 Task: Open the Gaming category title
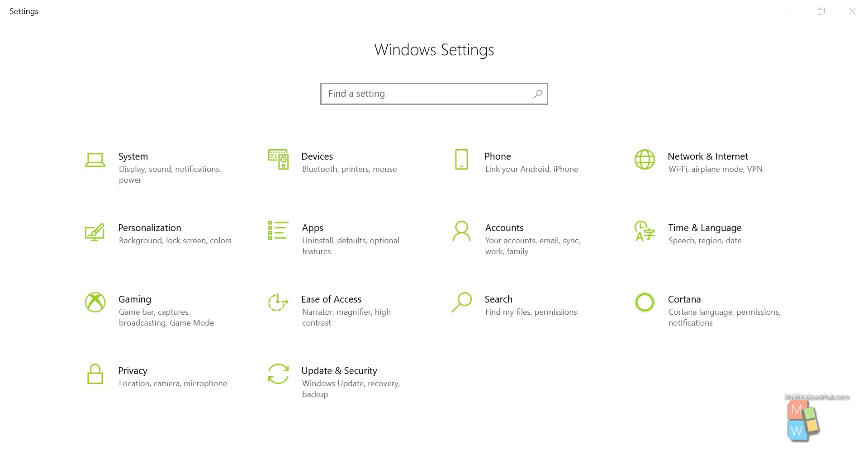(135, 299)
